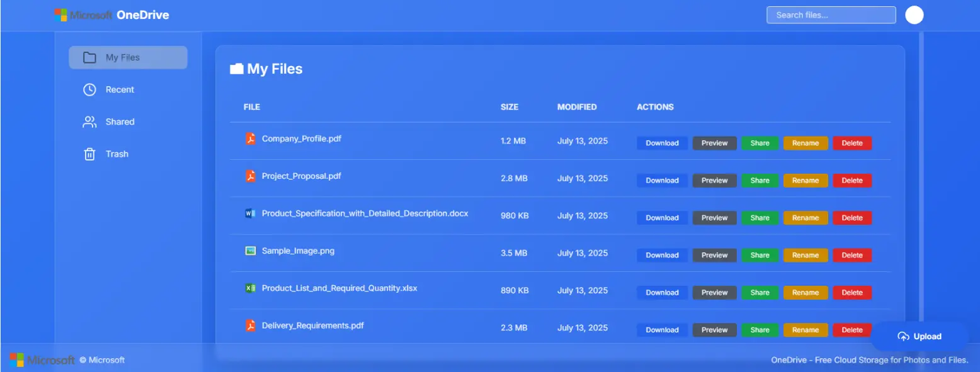Click the image icon beside Sample_Image.png

[250, 251]
